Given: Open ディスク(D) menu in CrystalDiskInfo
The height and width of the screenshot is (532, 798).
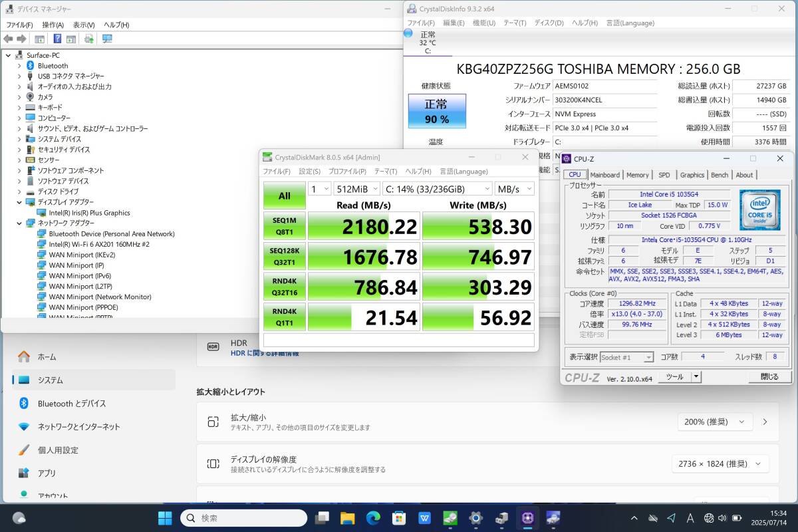Looking at the screenshot, I should (549, 23).
